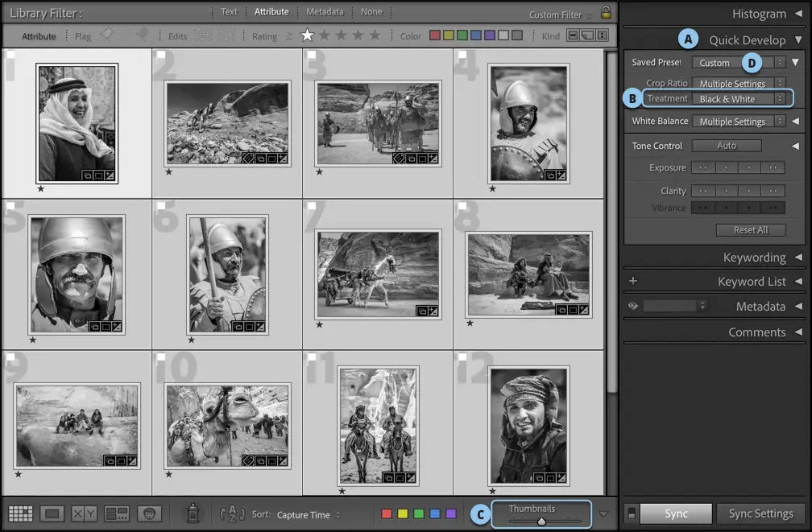Click the Thumbnails size slider

coord(542,521)
